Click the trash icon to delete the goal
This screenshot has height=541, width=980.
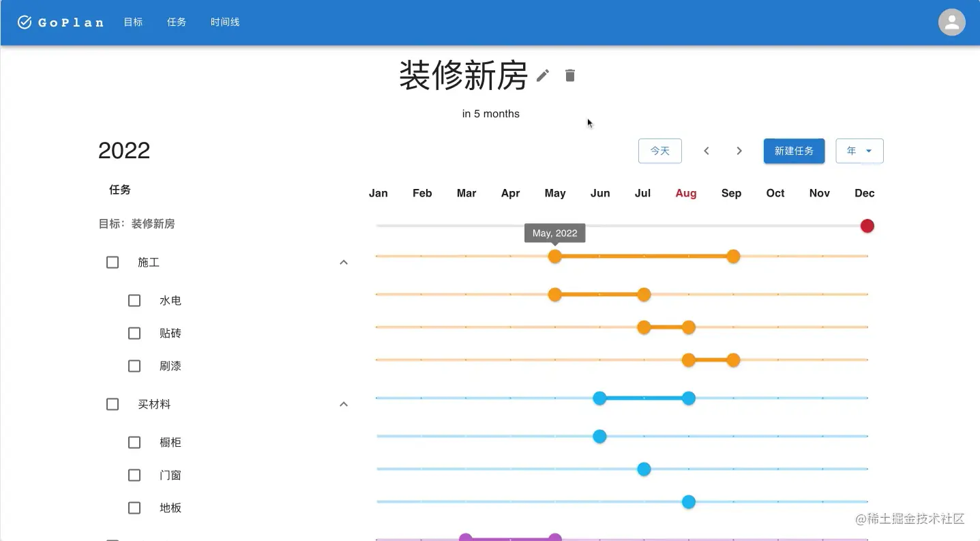569,75
